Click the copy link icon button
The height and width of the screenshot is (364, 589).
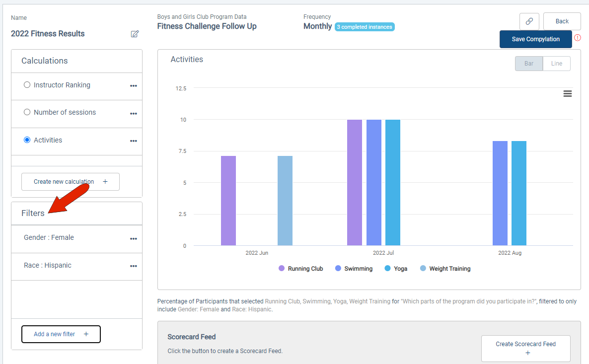529,21
